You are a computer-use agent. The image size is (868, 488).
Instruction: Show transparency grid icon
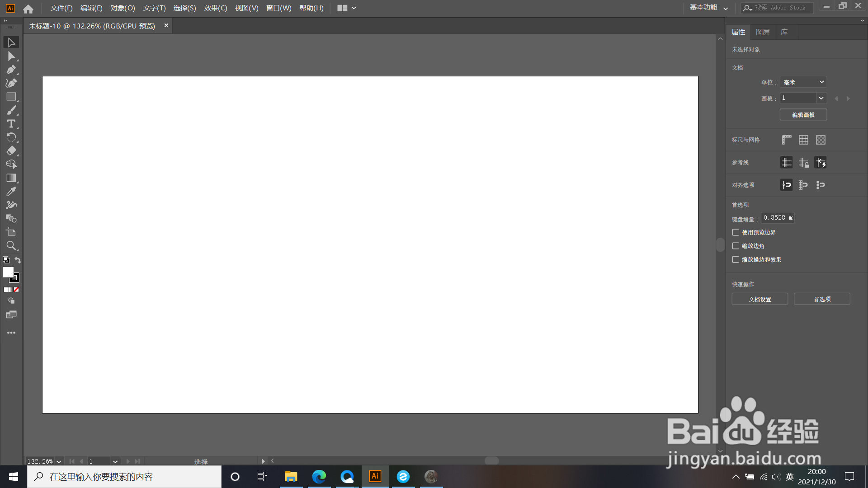pos(821,140)
